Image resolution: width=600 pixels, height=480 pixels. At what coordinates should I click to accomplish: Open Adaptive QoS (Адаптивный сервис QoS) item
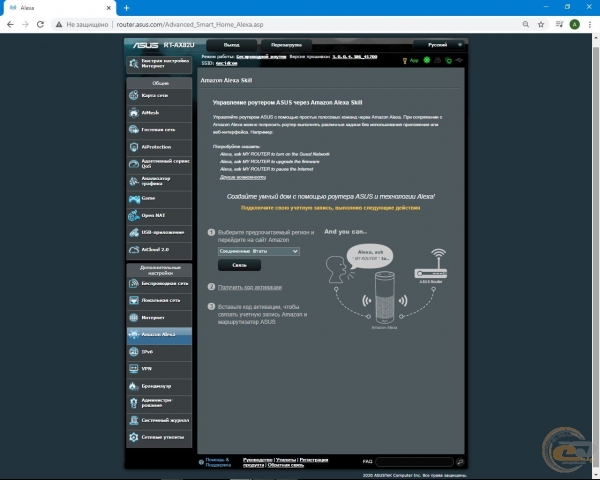pyautogui.click(x=159, y=164)
